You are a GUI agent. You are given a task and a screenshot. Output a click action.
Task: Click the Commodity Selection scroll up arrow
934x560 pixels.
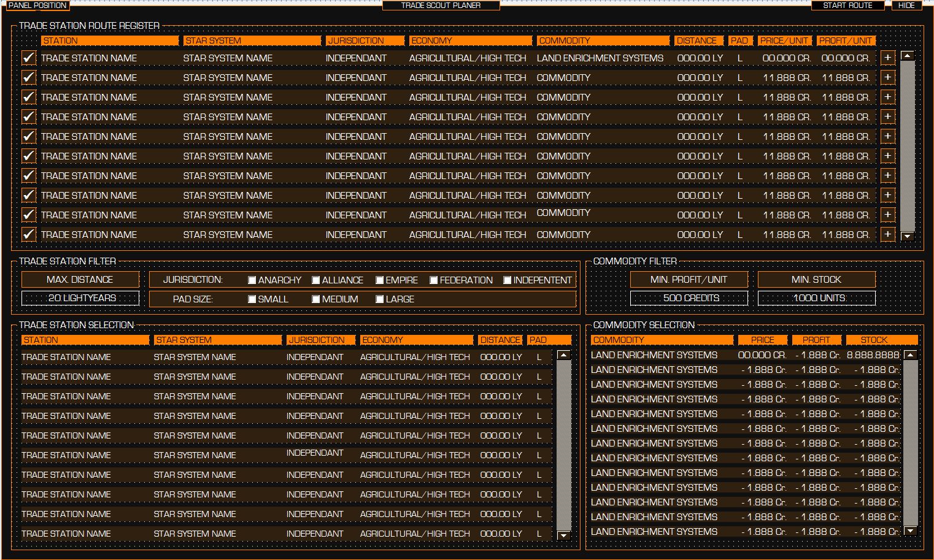(911, 355)
